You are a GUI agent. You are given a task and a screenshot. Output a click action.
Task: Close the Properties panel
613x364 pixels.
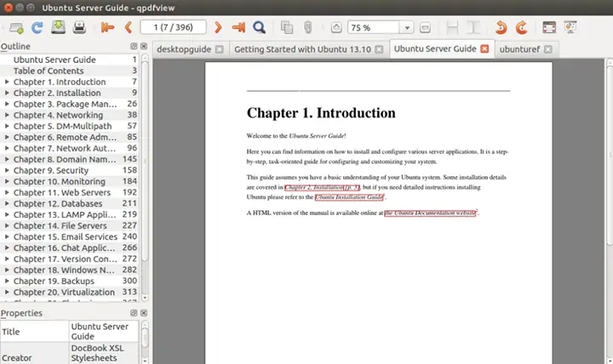144,313
